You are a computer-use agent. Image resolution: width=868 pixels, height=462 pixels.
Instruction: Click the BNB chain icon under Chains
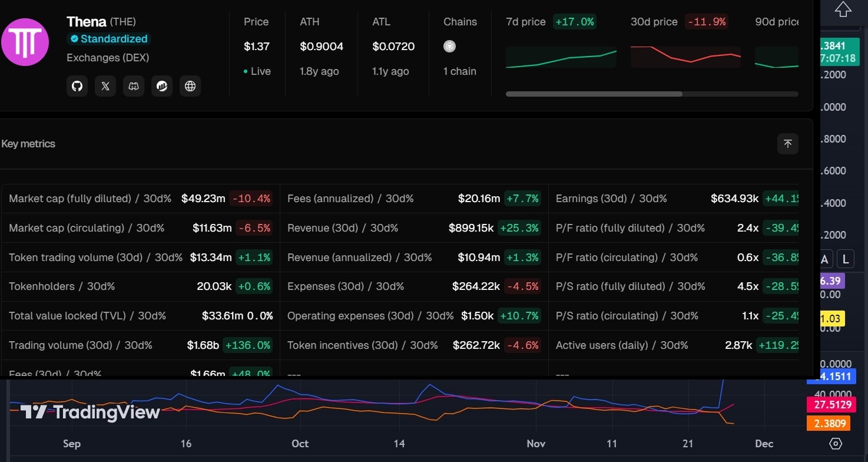450,47
